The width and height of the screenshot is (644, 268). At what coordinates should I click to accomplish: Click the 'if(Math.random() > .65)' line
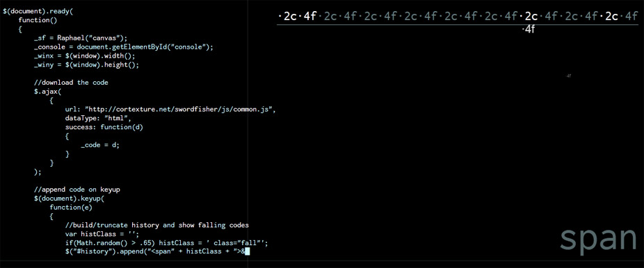(x=167, y=243)
